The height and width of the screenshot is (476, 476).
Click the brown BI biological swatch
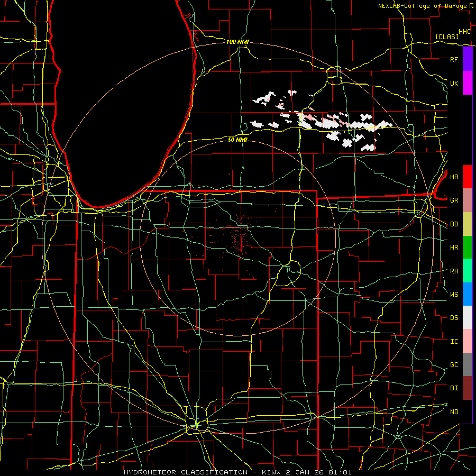(467, 388)
